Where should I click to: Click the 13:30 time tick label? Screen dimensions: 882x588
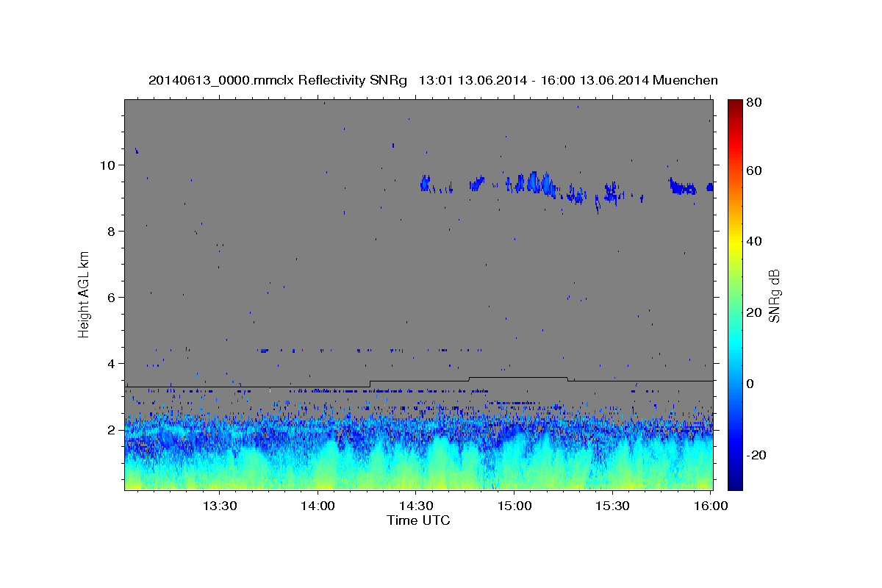pyautogui.click(x=220, y=506)
